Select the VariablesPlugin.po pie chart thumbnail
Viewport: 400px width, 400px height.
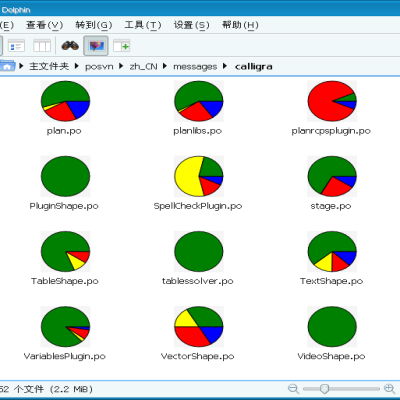point(65,327)
